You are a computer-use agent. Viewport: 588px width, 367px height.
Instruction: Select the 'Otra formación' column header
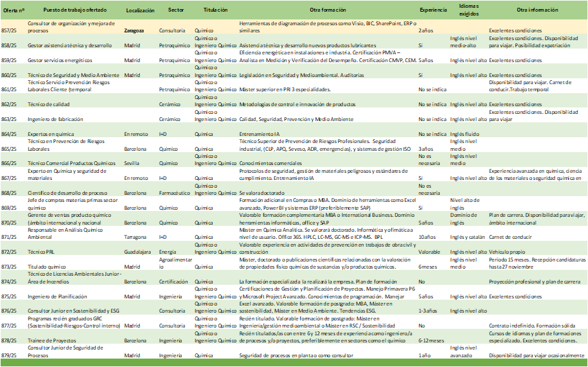328,11
